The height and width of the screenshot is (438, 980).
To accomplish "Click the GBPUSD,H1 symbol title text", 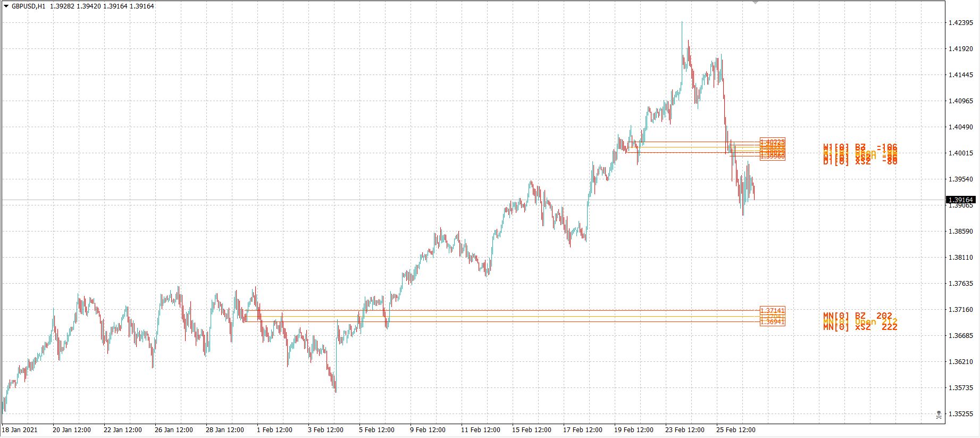I will pos(28,6).
